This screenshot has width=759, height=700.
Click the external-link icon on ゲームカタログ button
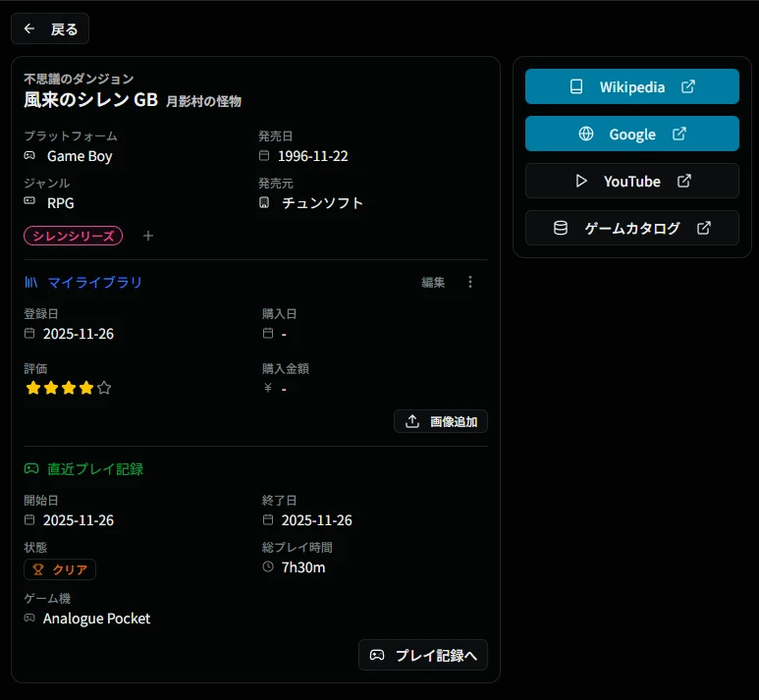[703, 228]
